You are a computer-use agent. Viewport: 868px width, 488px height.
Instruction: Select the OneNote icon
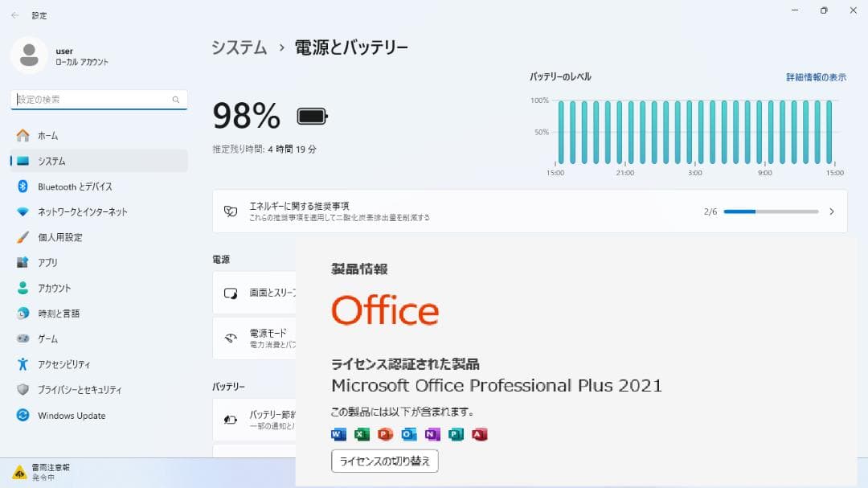(x=432, y=434)
